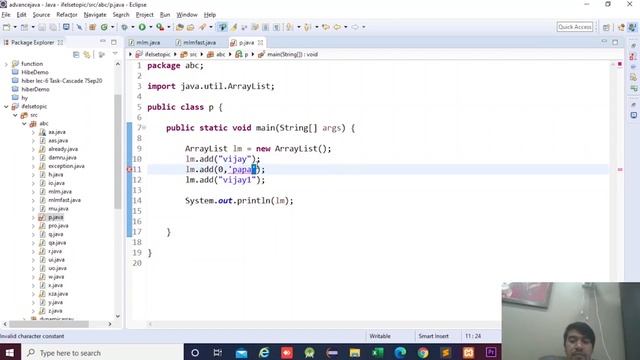Click the Package Explorer horizontal scrollbar

click(49, 324)
